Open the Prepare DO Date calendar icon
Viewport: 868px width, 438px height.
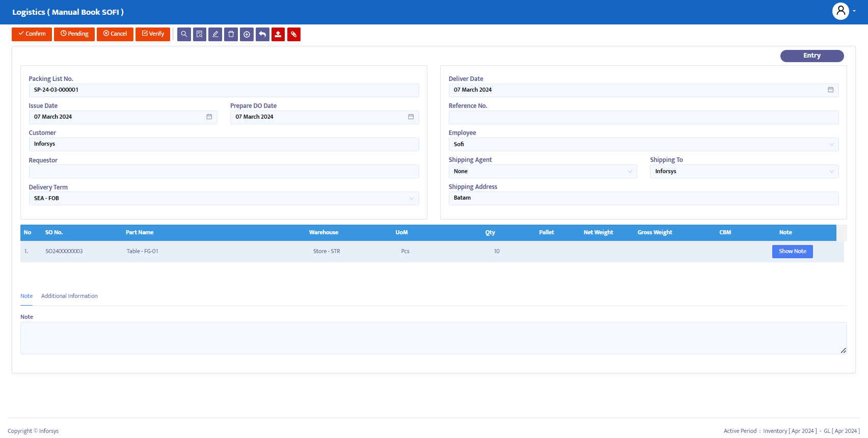click(x=411, y=117)
